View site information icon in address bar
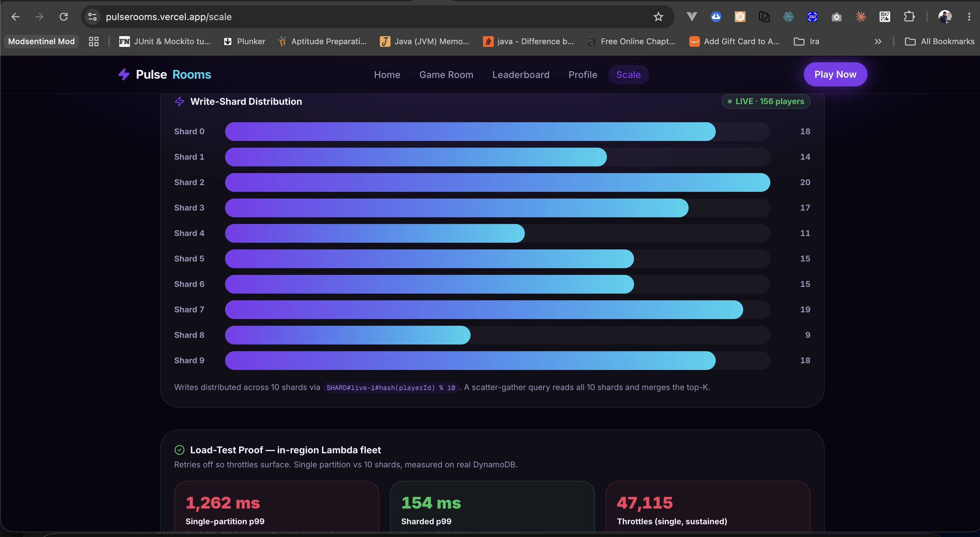 click(92, 17)
